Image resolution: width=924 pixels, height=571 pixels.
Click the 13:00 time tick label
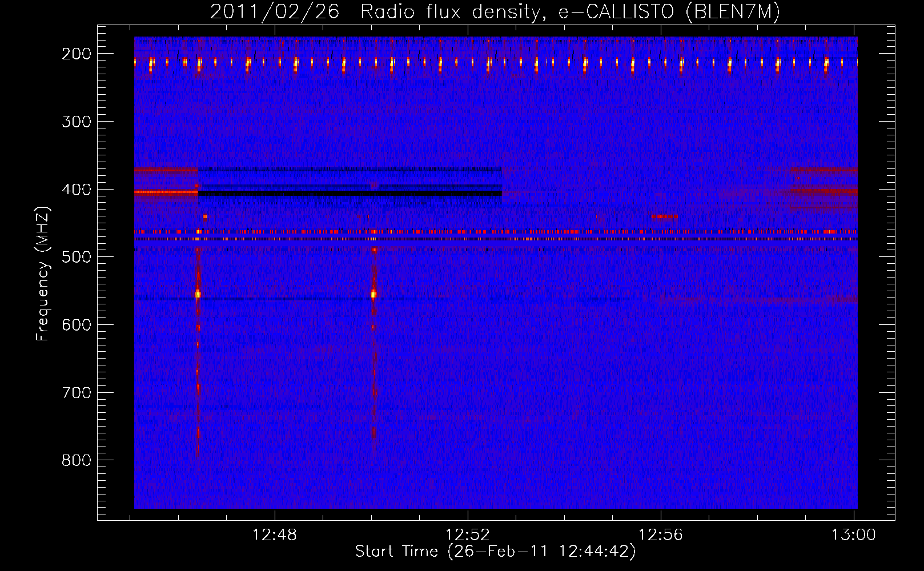[x=854, y=534]
